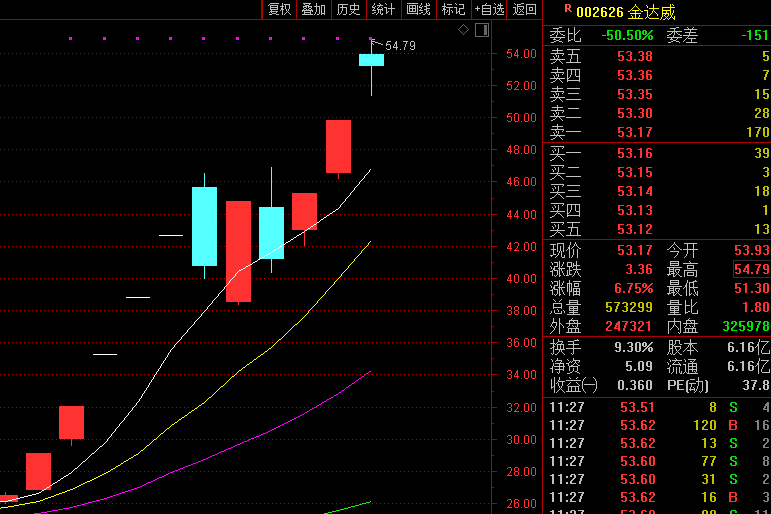Click the 返回 back button
771x514 pixels.
(x=524, y=9)
